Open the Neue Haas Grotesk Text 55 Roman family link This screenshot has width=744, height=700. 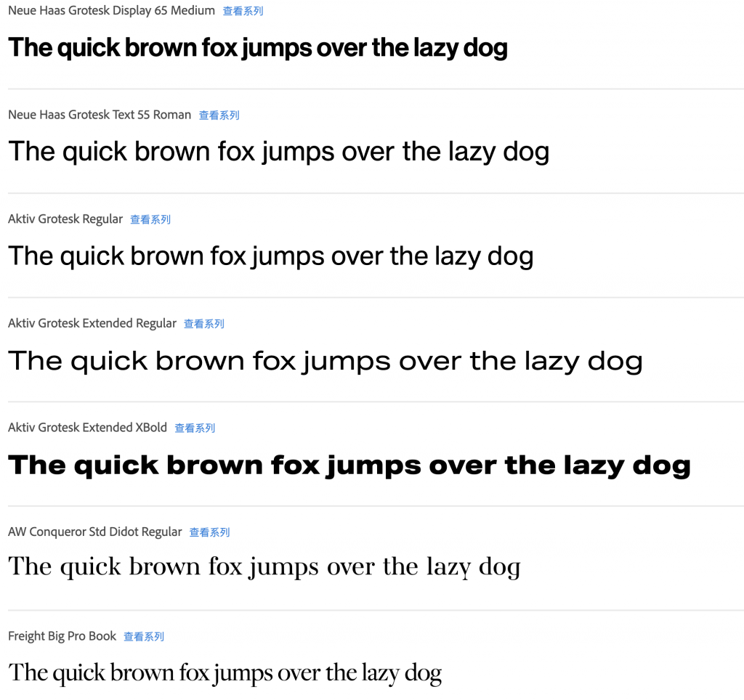coord(219,115)
